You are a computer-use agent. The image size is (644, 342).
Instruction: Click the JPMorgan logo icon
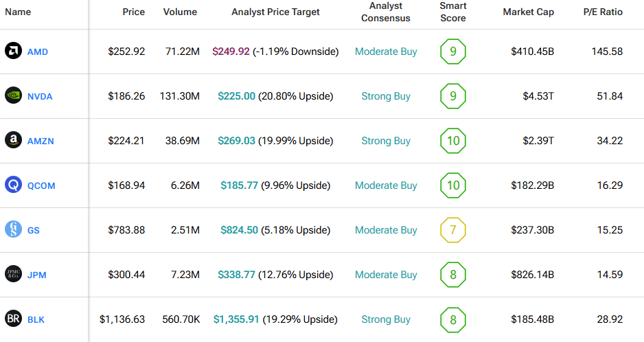pyautogui.click(x=13, y=275)
